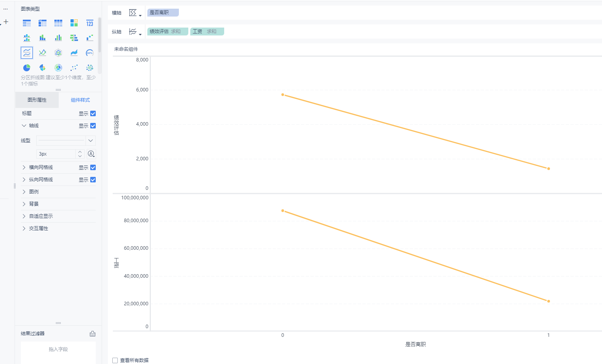Viewport: 602px width, 364px height.
Task: Pick the gauge dashboard chart icon
Action: (90, 53)
